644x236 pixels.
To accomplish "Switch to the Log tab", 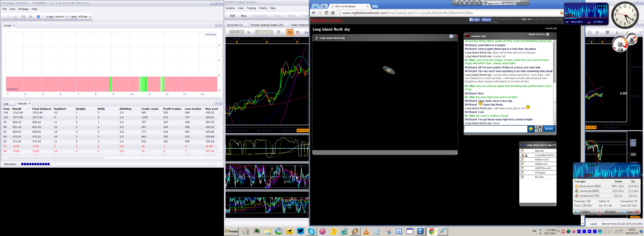I will (x=6, y=104).
